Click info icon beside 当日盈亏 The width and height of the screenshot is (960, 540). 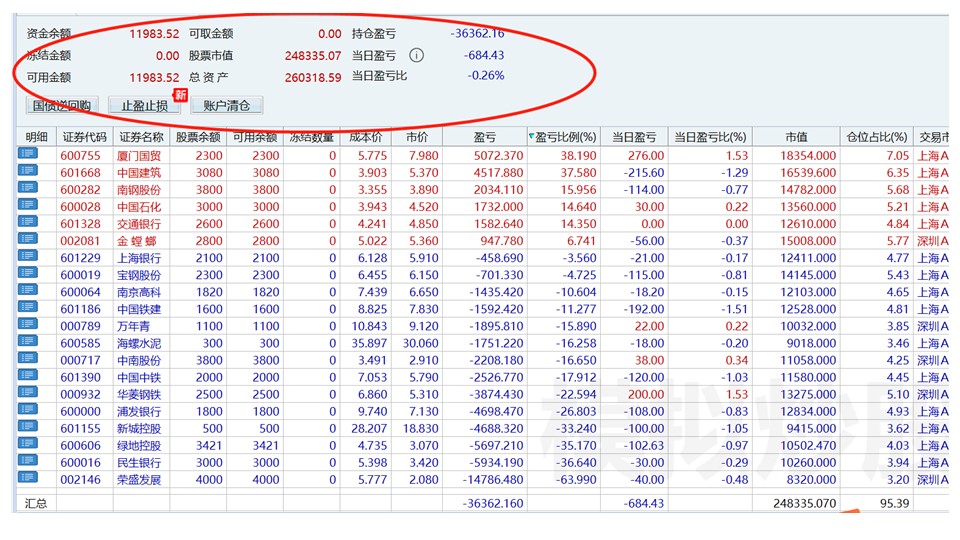click(416, 55)
